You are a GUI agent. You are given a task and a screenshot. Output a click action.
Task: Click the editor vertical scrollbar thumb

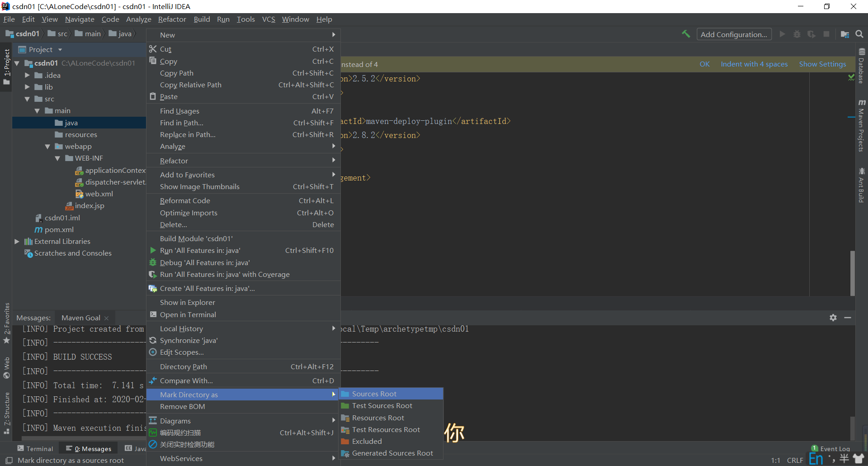click(852, 273)
